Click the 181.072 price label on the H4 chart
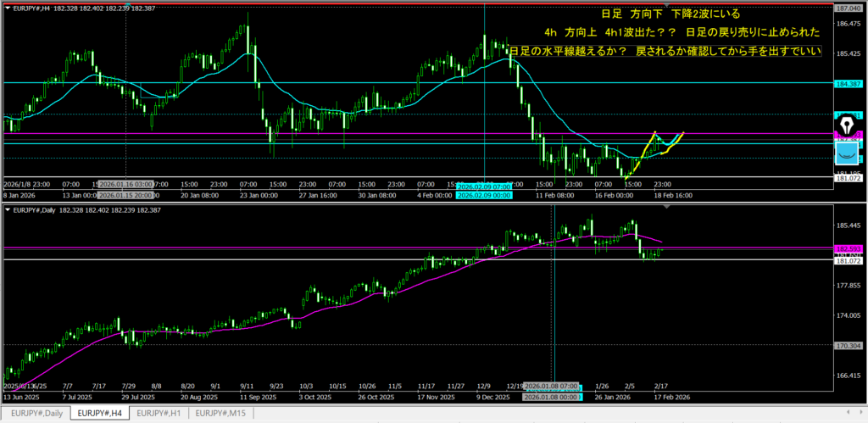Viewport: 868px width, 423px height. point(849,178)
